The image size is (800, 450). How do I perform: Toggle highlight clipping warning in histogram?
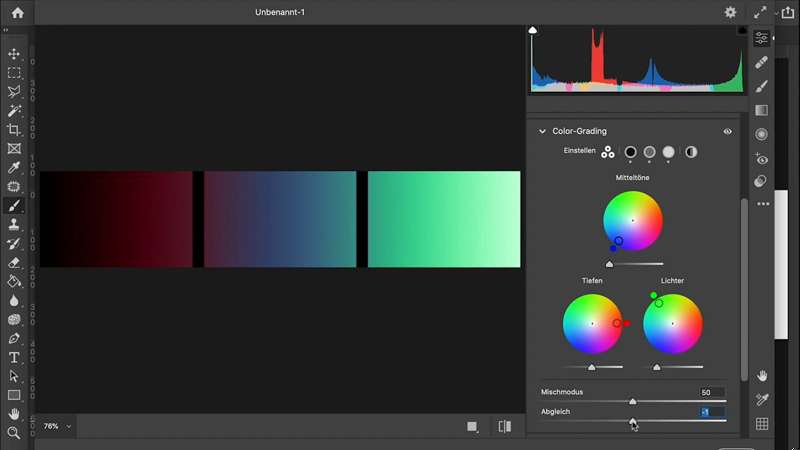point(742,30)
